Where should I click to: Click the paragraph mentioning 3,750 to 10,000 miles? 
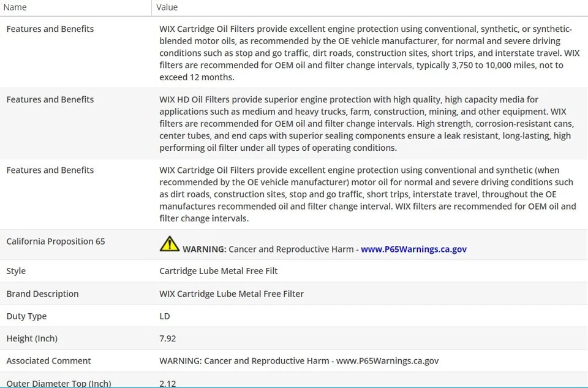pyautogui.click(x=369, y=53)
